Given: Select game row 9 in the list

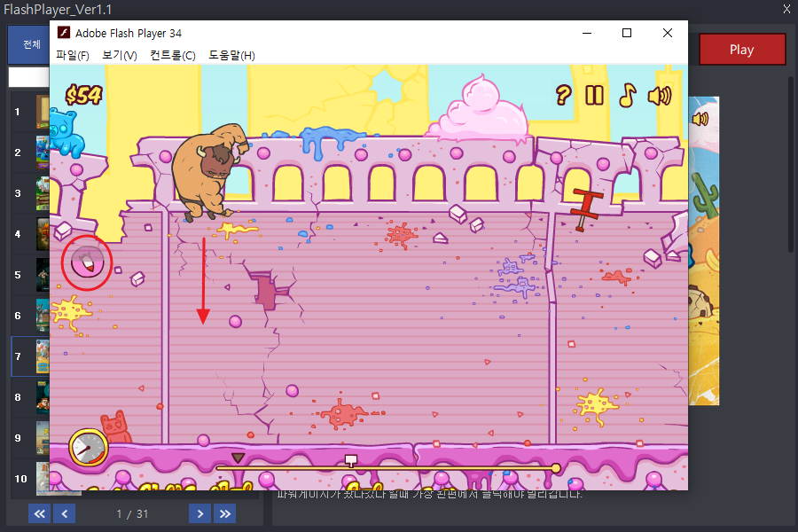Looking at the screenshot, I should point(30,438).
